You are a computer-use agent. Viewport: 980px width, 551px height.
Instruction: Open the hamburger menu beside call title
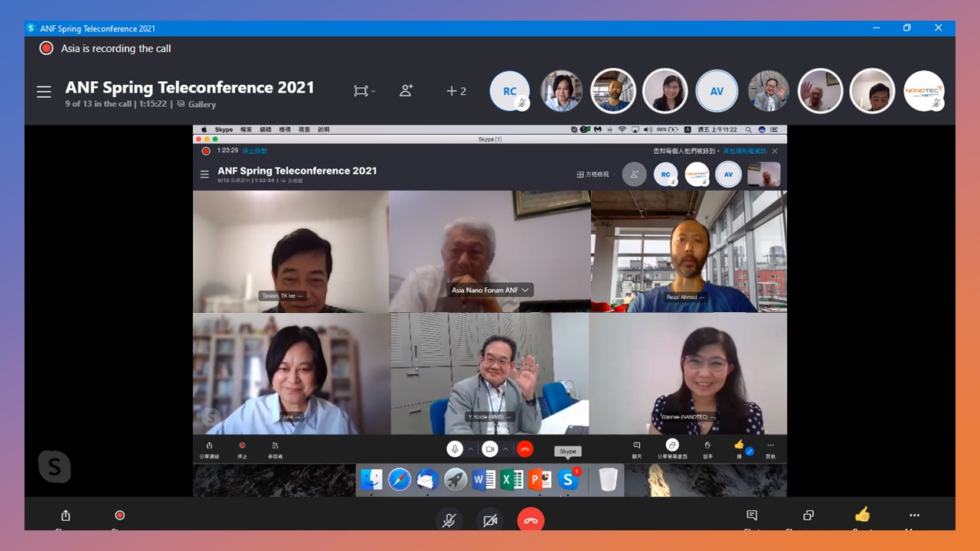click(x=44, y=92)
